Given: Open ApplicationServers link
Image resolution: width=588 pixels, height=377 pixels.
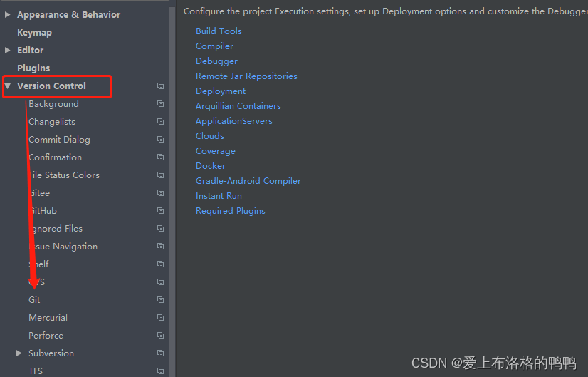Looking at the screenshot, I should 234,121.
